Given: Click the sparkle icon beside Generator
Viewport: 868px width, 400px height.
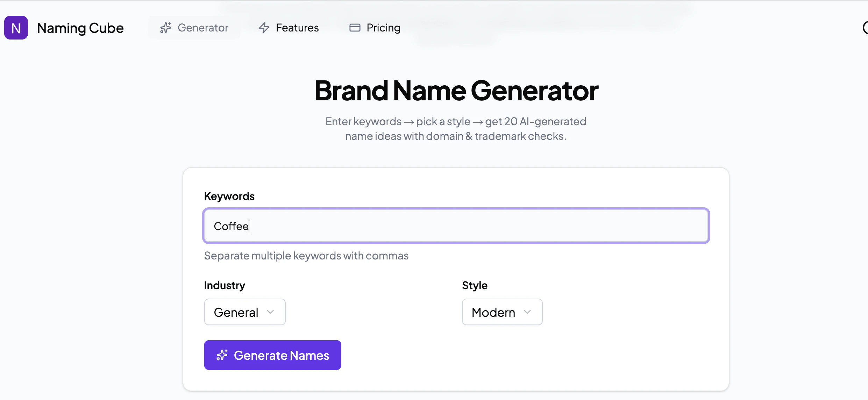Looking at the screenshot, I should click(166, 28).
